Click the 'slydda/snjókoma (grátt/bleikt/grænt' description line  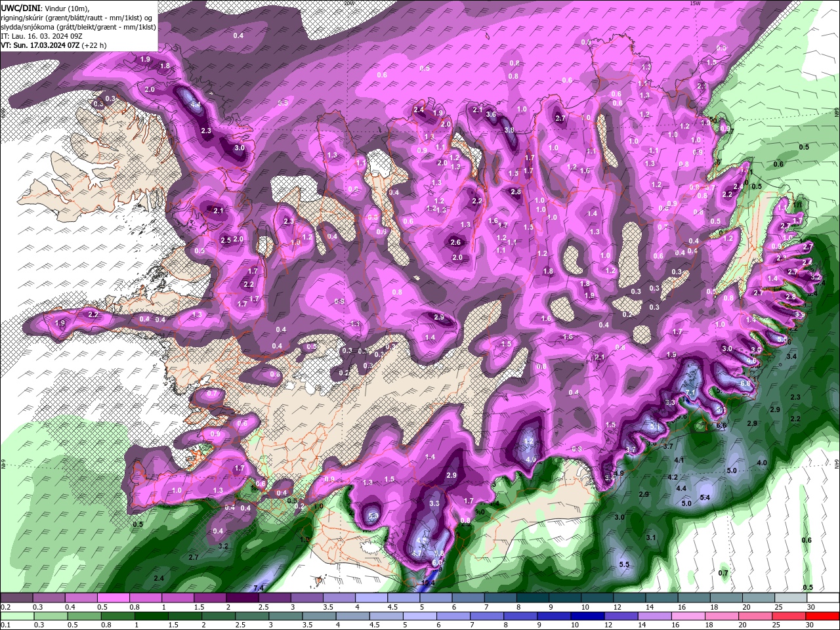coord(78,27)
